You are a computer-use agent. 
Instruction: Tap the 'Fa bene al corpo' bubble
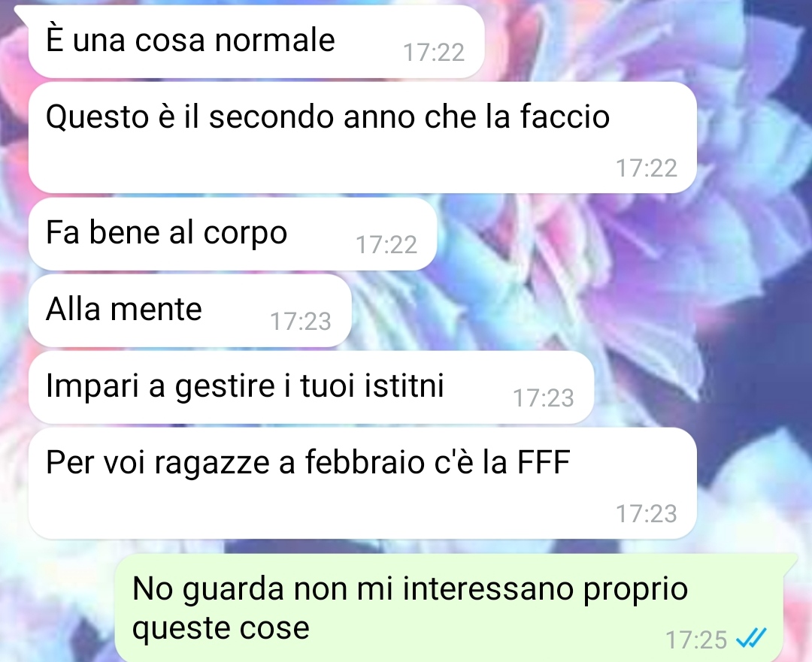232,234
